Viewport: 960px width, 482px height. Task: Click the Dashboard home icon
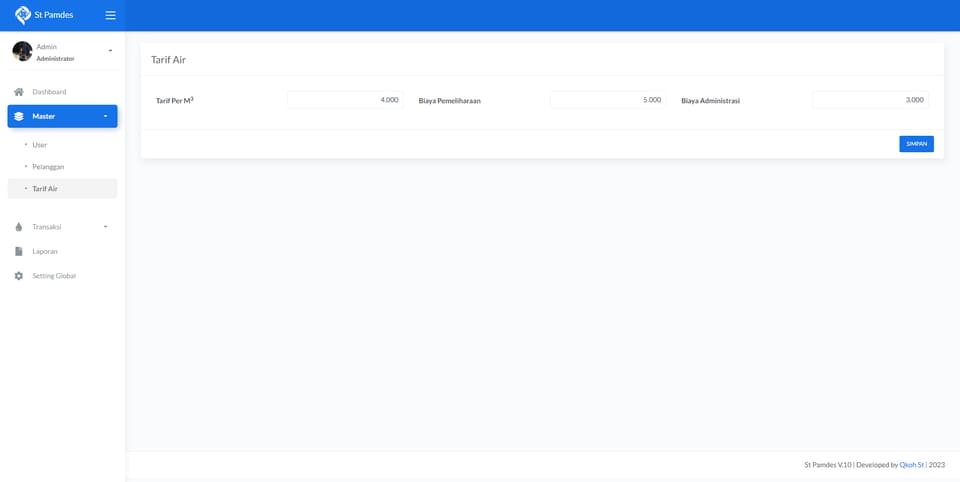pos(19,92)
